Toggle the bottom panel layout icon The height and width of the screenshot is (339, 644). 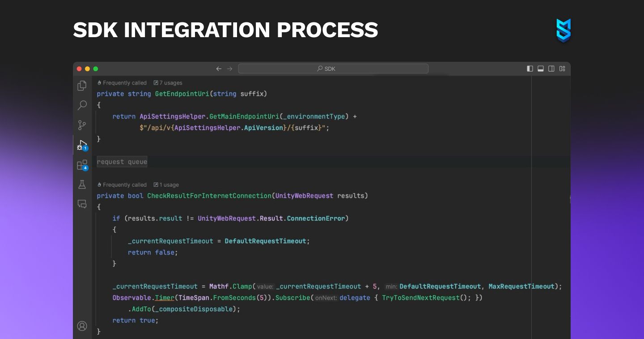tap(541, 69)
